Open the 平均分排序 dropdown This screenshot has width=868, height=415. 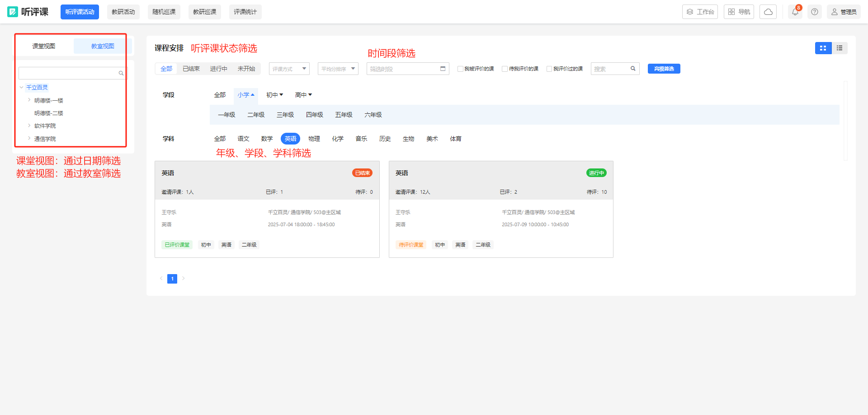338,69
